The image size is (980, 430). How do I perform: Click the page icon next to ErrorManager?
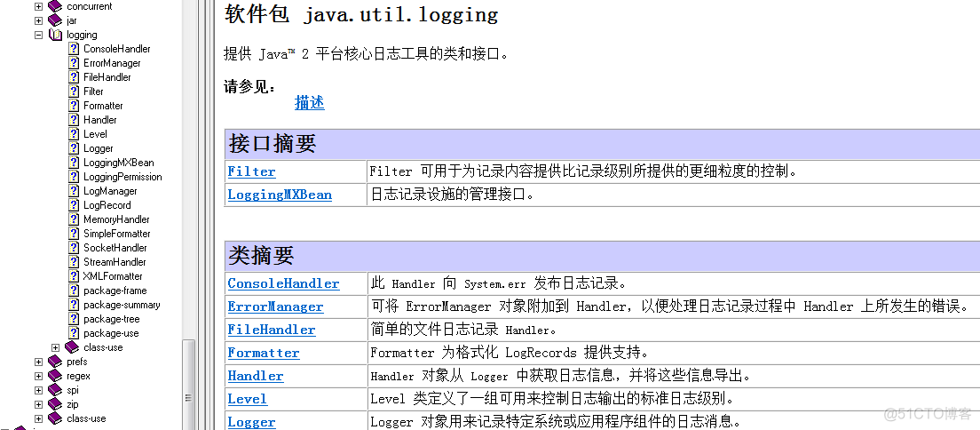click(73, 63)
